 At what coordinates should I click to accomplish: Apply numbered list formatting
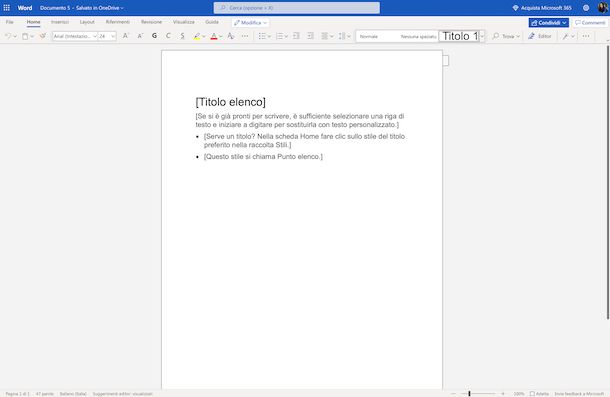279,36
